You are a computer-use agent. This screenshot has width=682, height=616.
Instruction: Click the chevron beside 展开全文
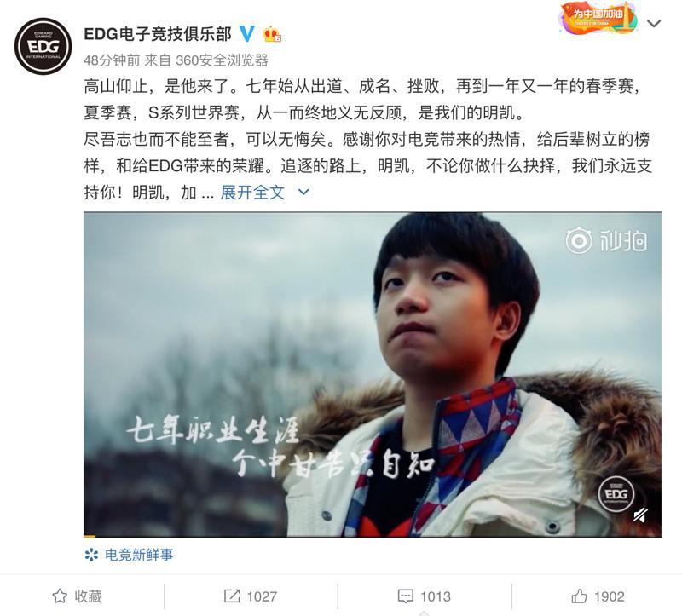(x=303, y=192)
